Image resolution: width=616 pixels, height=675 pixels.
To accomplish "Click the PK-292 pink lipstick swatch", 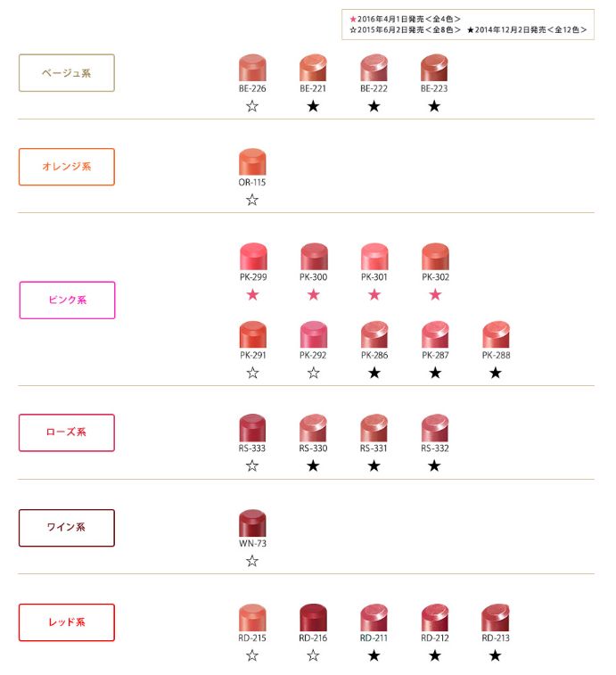I will [x=314, y=334].
